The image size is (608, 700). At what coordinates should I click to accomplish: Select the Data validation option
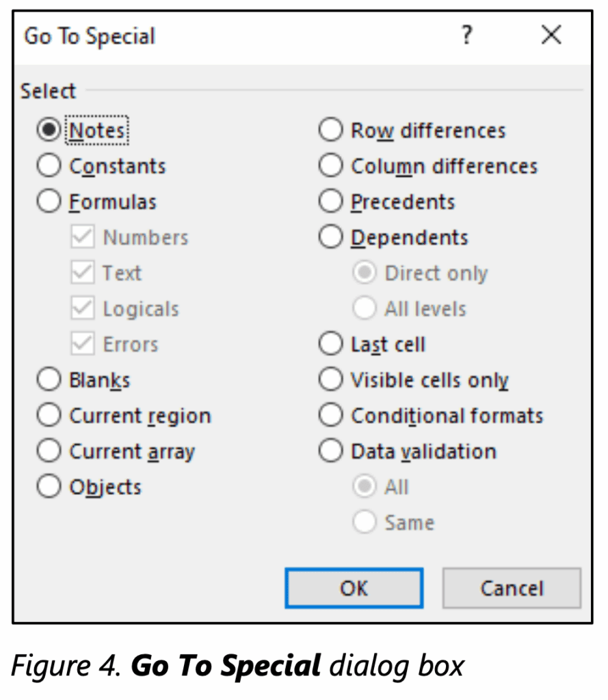[x=330, y=450]
